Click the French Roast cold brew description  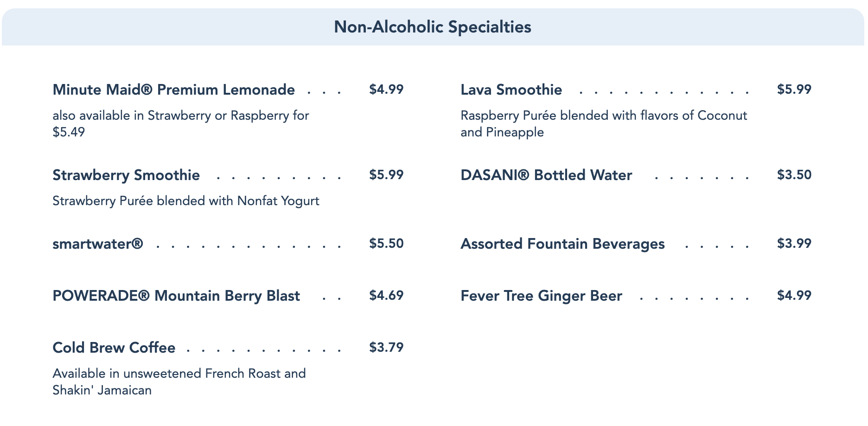pos(179,381)
